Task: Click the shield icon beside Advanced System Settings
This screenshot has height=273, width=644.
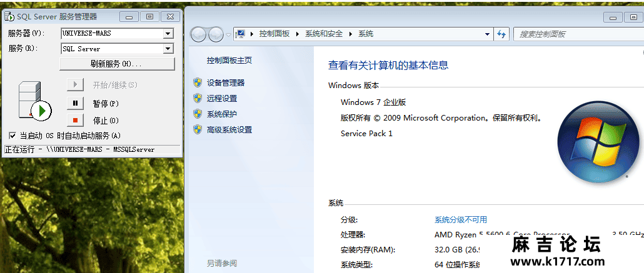Action: click(x=198, y=129)
